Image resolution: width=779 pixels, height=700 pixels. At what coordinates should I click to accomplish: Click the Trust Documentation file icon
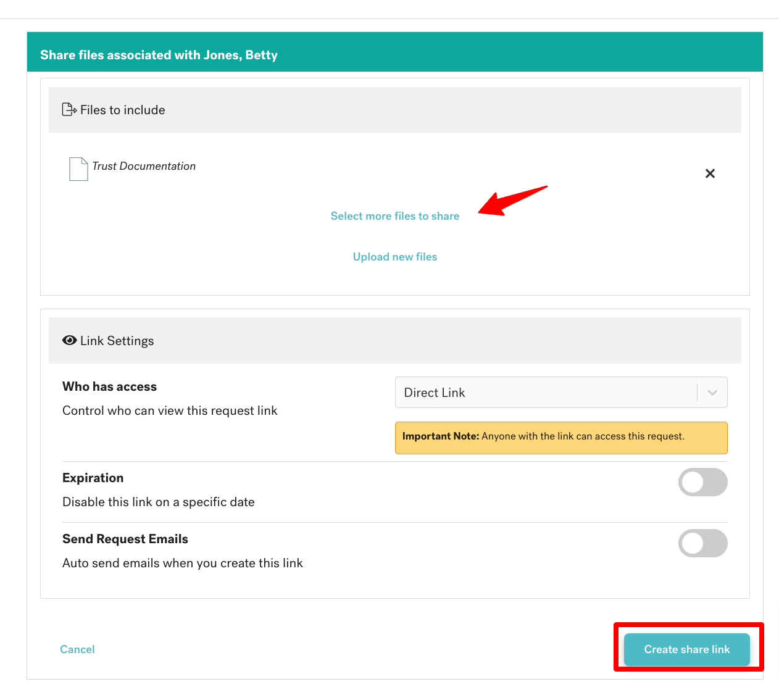(78, 169)
